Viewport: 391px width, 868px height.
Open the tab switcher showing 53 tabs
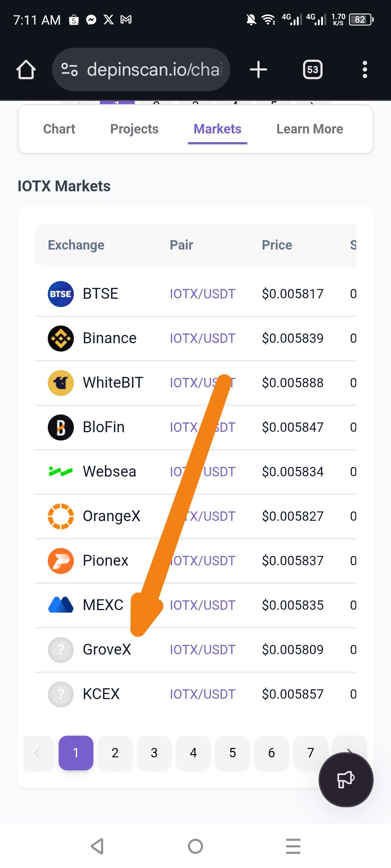click(x=313, y=69)
